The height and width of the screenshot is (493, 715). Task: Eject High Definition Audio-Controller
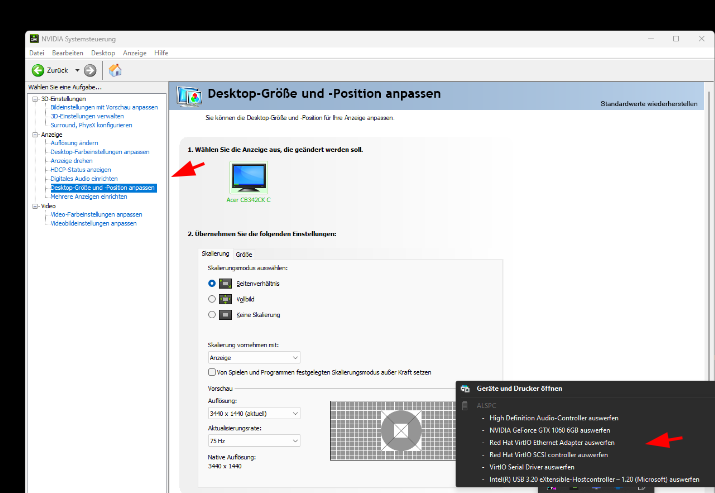pos(554,418)
